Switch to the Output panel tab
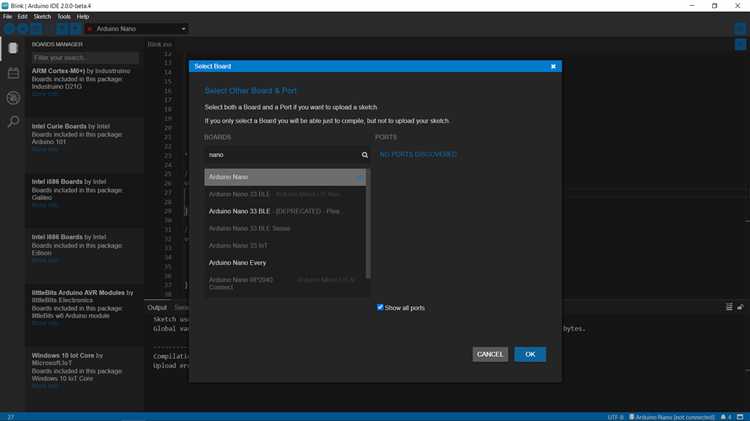 click(x=157, y=308)
